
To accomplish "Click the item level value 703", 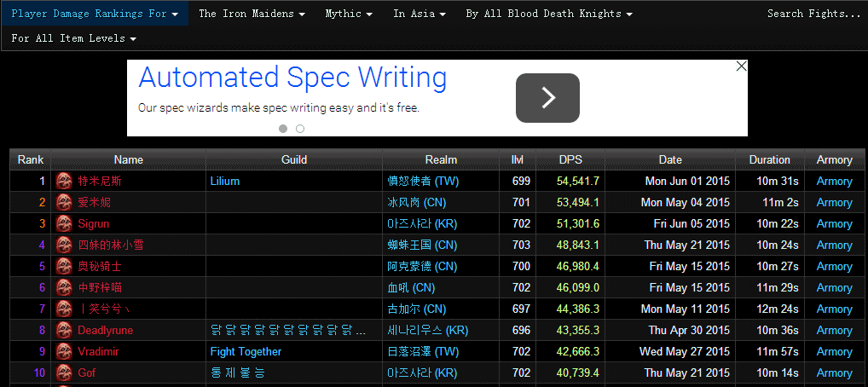I will point(522,245).
